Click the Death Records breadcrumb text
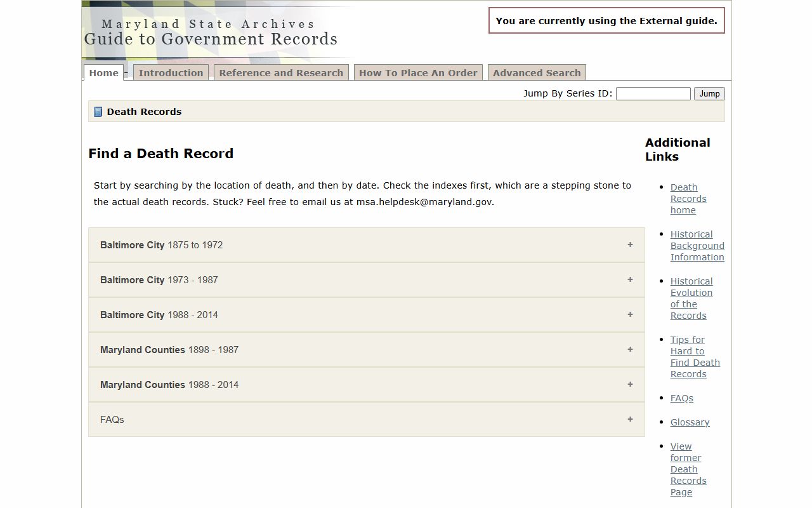 coord(144,112)
